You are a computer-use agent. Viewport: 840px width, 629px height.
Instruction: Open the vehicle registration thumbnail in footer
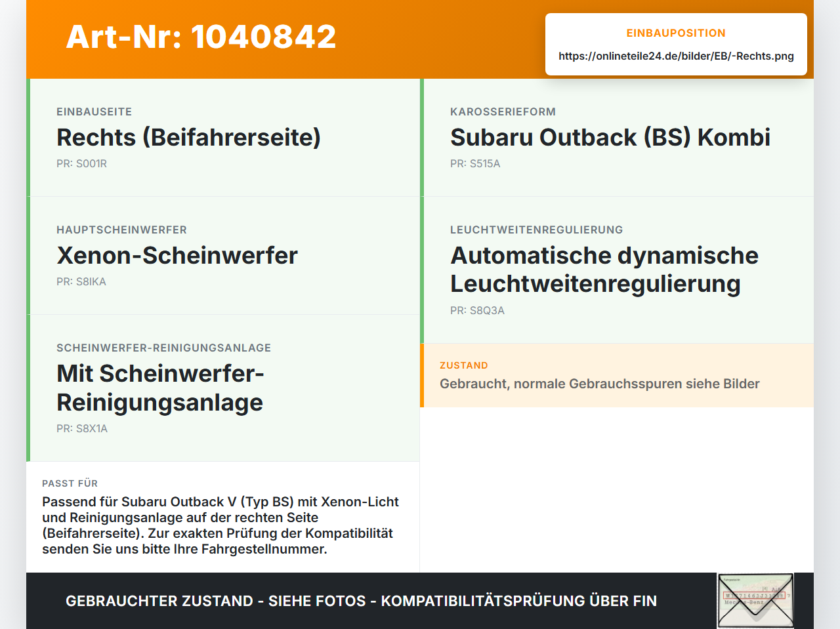point(755,601)
